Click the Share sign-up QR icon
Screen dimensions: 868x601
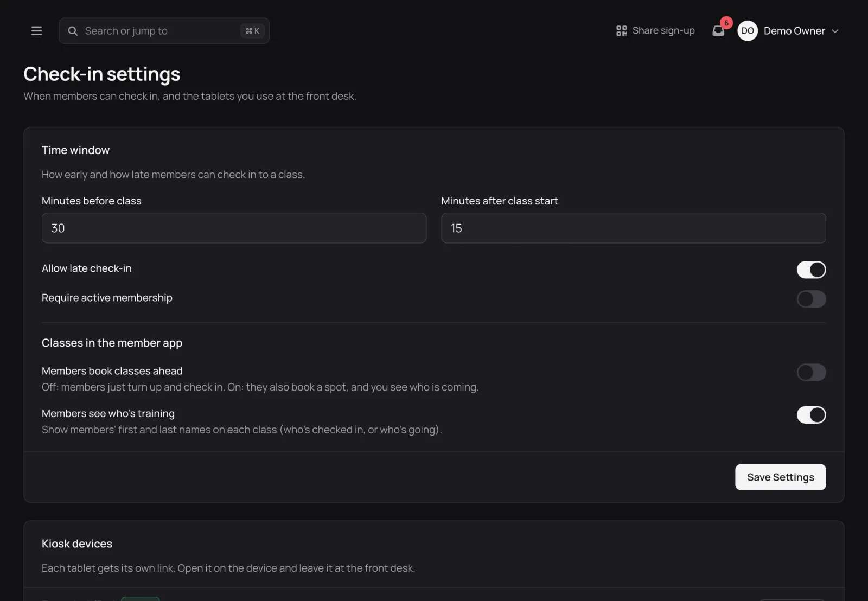click(621, 31)
